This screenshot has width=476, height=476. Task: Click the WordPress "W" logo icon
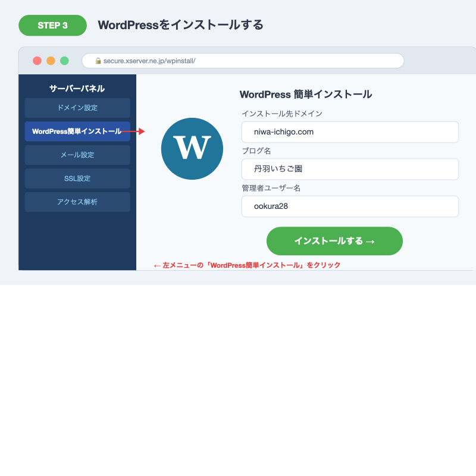click(192, 148)
